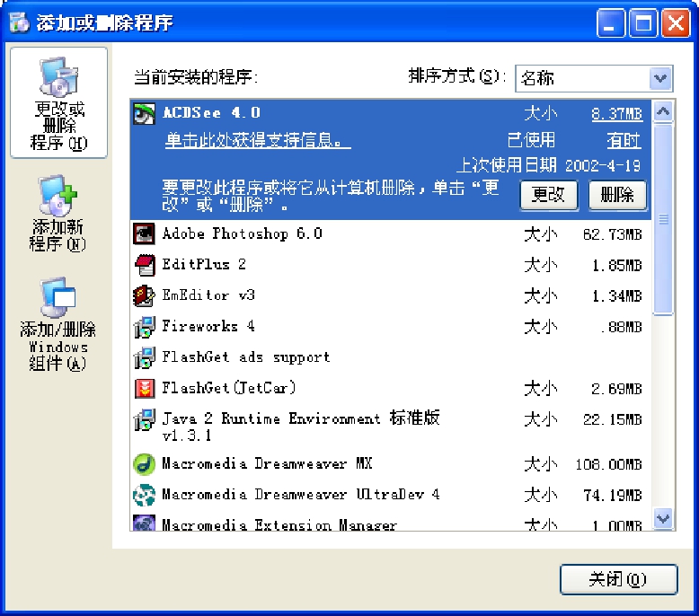Viewport: 699px width, 616px height.
Task: Click the 名称 sort combo box field
Action: click(x=594, y=78)
